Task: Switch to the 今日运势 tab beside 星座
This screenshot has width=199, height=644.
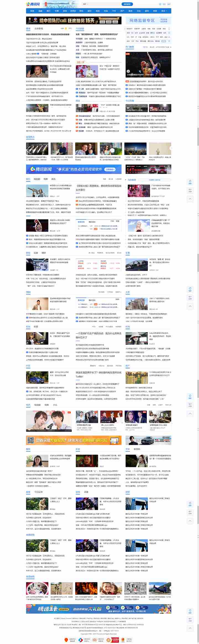Action: (38, 492)
